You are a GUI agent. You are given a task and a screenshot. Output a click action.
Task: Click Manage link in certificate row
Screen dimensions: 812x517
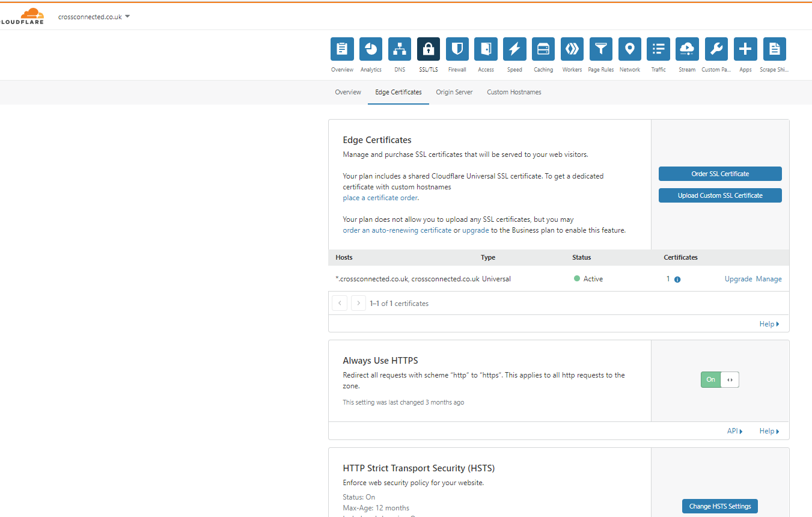point(769,279)
